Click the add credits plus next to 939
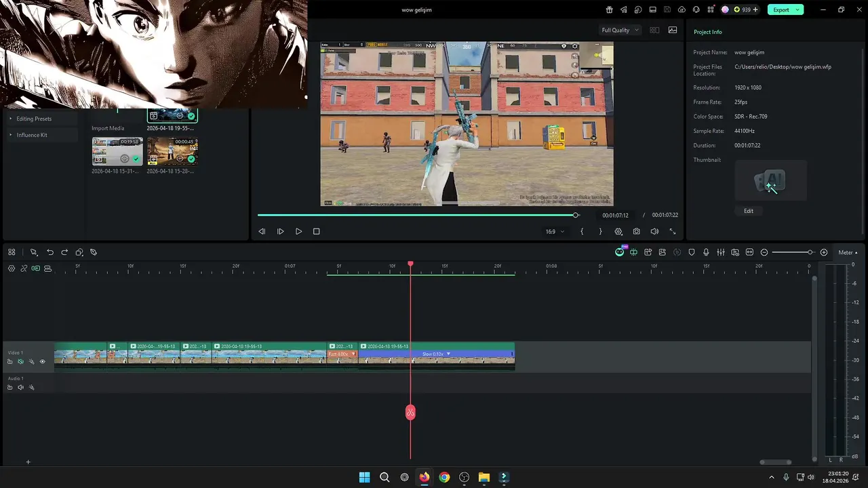This screenshot has height=488, width=868. pyautogui.click(x=755, y=9)
